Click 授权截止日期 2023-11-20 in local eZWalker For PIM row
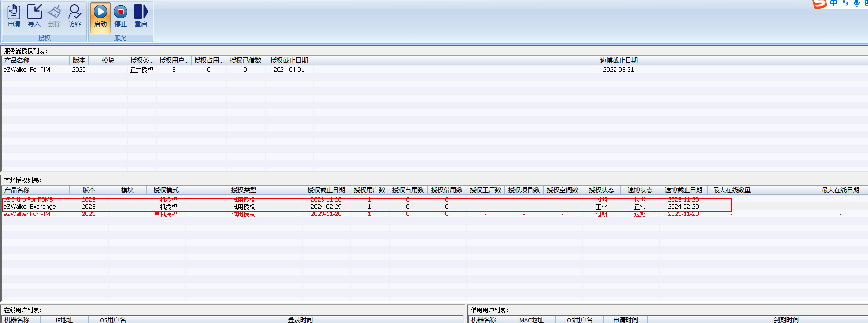The image size is (868, 323). click(326, 214)
